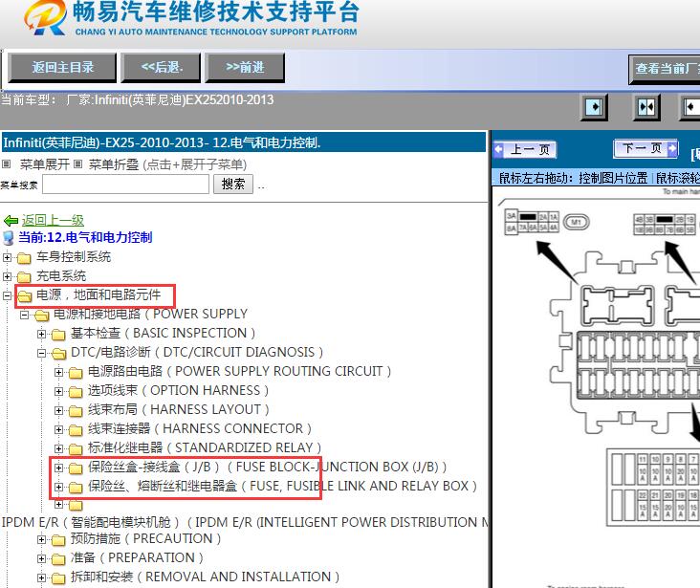Click folder icon beside 线束布局
The image size is (700, 588).
tap(76, 411)
